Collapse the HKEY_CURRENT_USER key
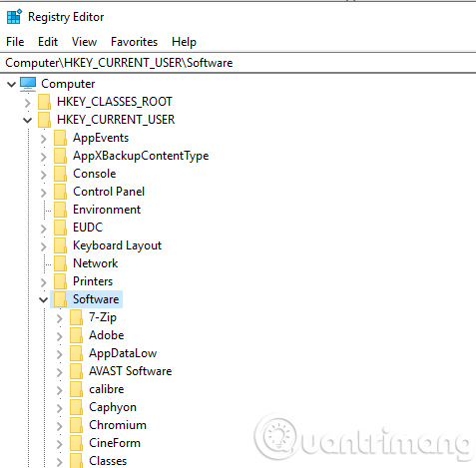 28,120
